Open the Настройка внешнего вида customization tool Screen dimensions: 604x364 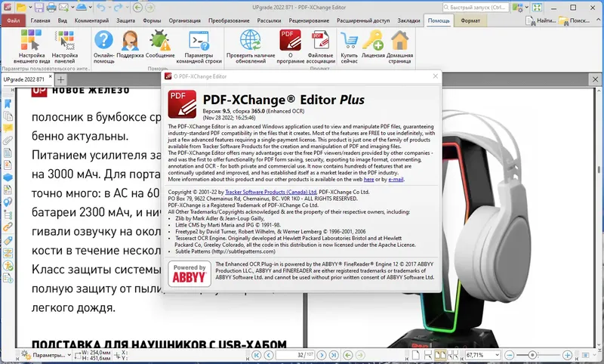(32, 47)
